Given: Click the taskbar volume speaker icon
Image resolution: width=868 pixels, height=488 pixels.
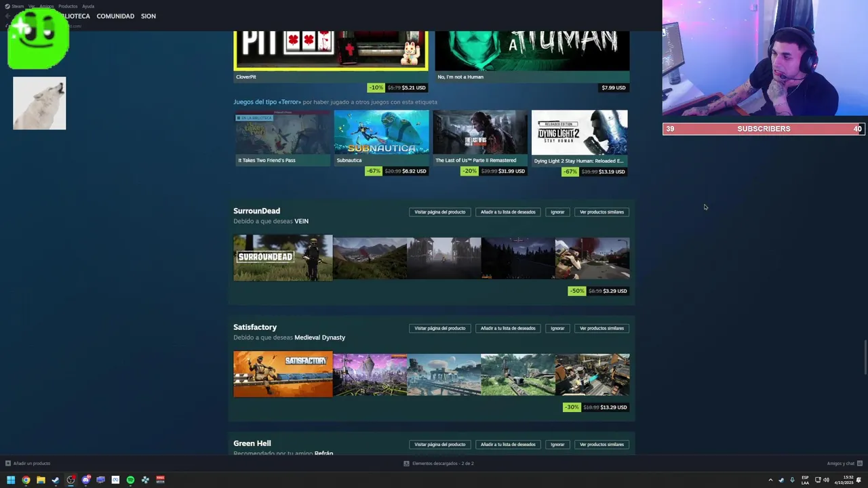Looking at the screenshot, I should (826, 480).
